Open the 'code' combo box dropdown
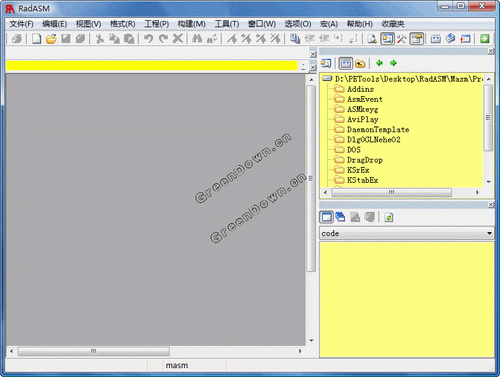This screenshot has width=500, height=377. [489, 233]
